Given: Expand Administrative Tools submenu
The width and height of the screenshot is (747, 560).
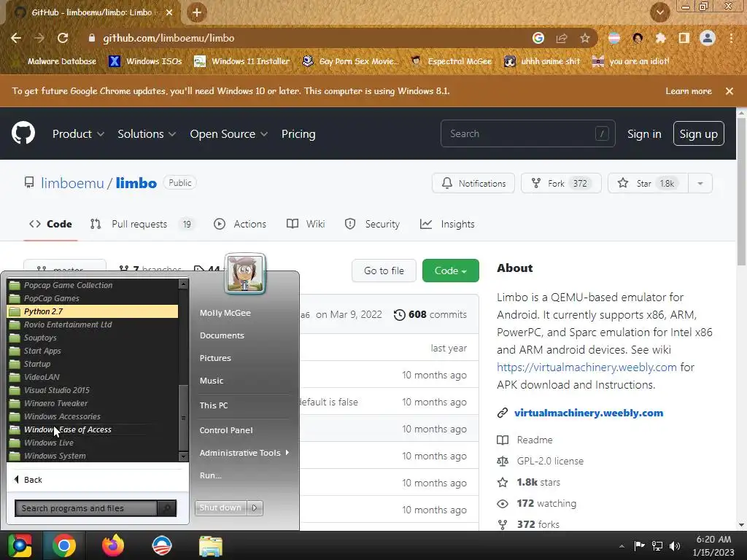Looking at the screenshot, I should click(x=244, y=453).
